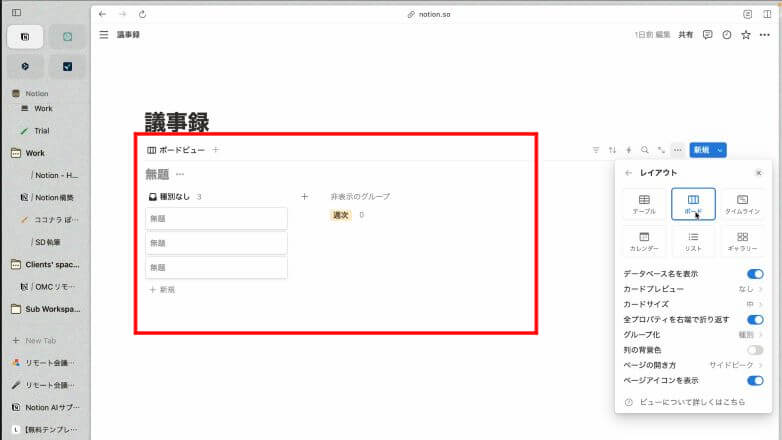Open the OMC tab in sidebar
782x440 pixels.
coord(47,287)
